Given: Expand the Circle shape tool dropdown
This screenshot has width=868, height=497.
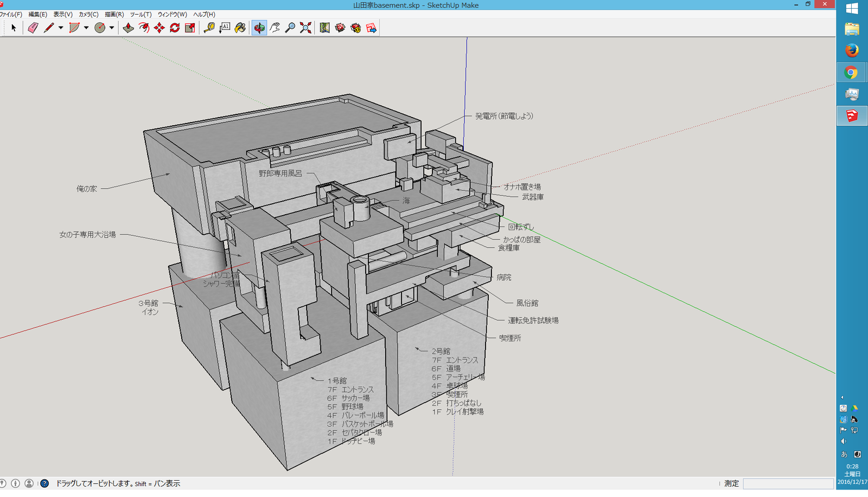Looking at the screenshot, I should tap(112, 28).
